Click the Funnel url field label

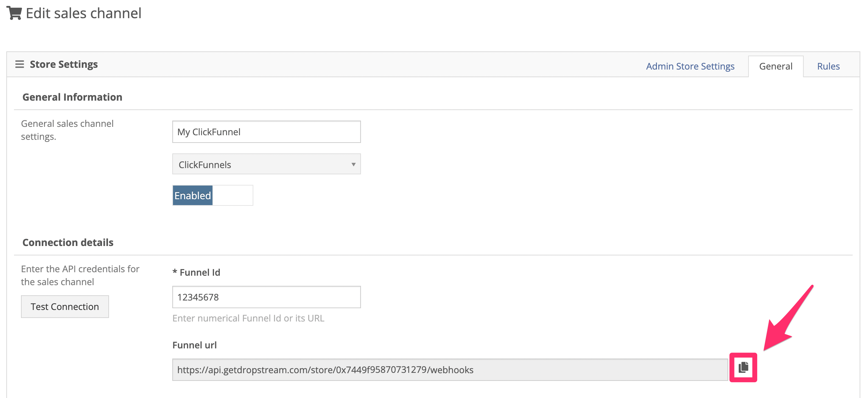click(195, 345)
